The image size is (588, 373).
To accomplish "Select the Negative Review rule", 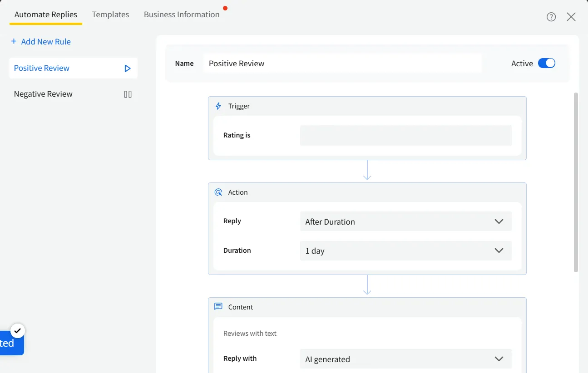I will pyautogui.click(x=43, y=94).
